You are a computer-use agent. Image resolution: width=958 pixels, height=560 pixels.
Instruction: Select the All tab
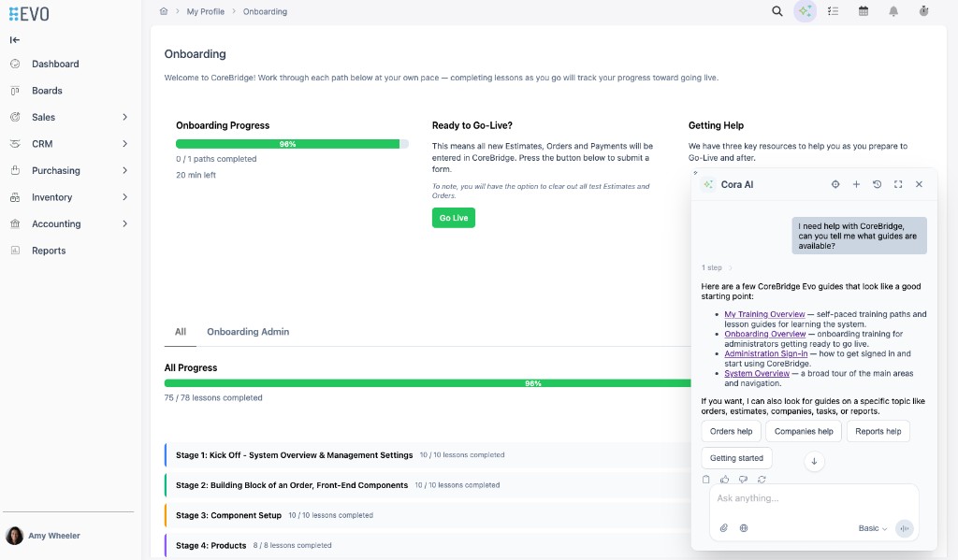181,332
